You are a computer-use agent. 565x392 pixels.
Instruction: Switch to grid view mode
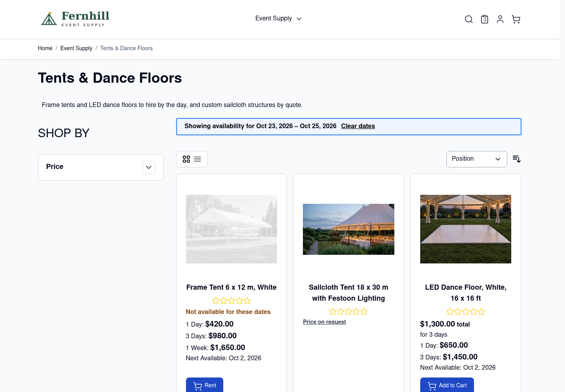[186, 159]
